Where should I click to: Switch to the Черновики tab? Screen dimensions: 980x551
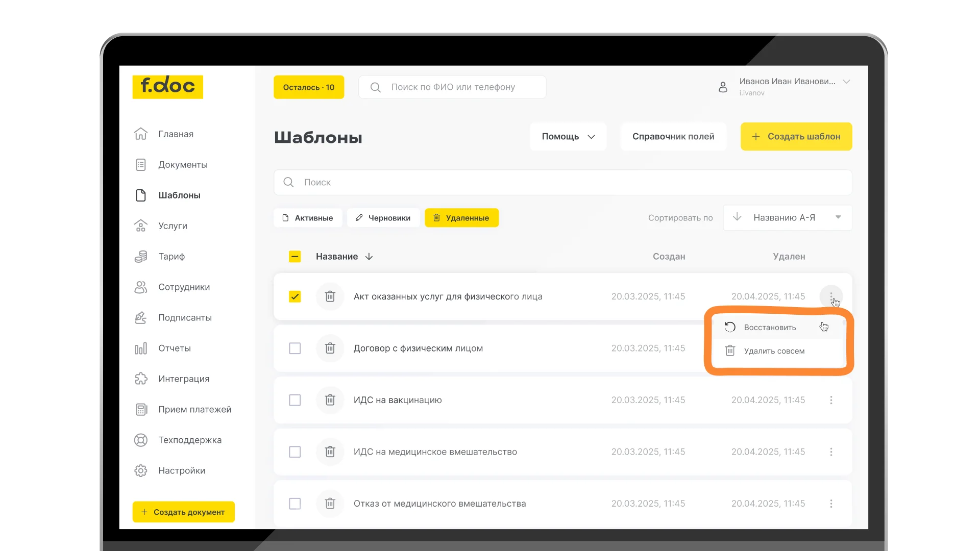(383, 218)
